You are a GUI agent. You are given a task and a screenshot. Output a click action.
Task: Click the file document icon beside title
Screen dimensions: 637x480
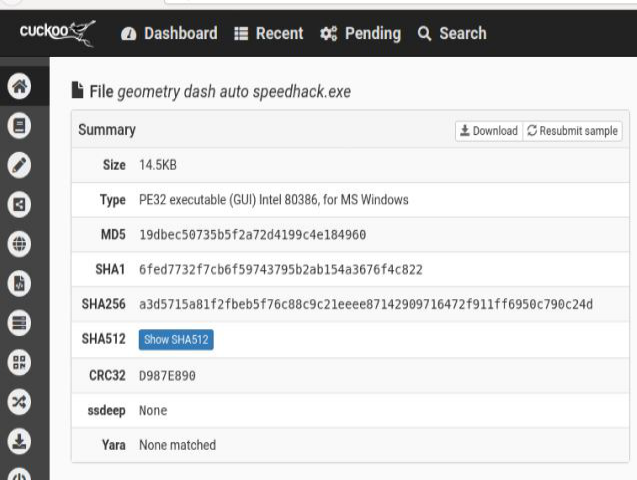[x=77, y=90]
